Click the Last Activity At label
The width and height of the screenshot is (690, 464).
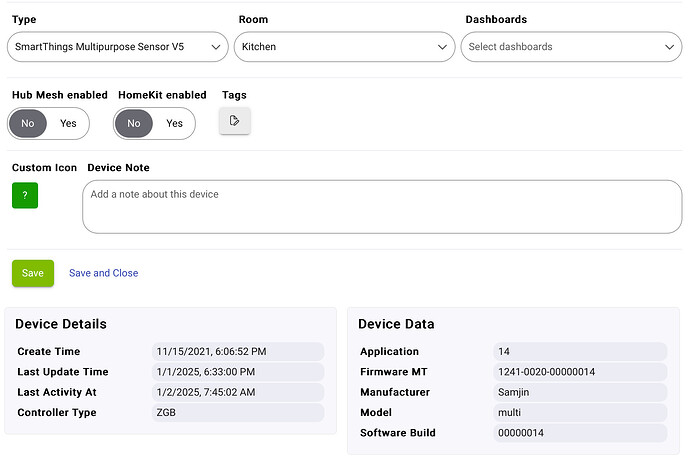point(57,392)
